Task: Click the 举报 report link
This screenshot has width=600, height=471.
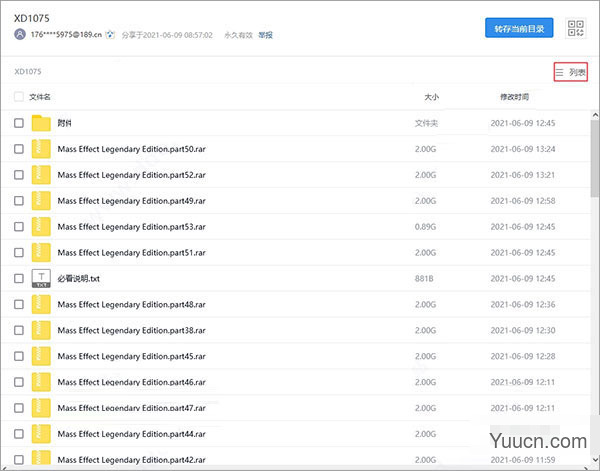Action: point(265,35)
